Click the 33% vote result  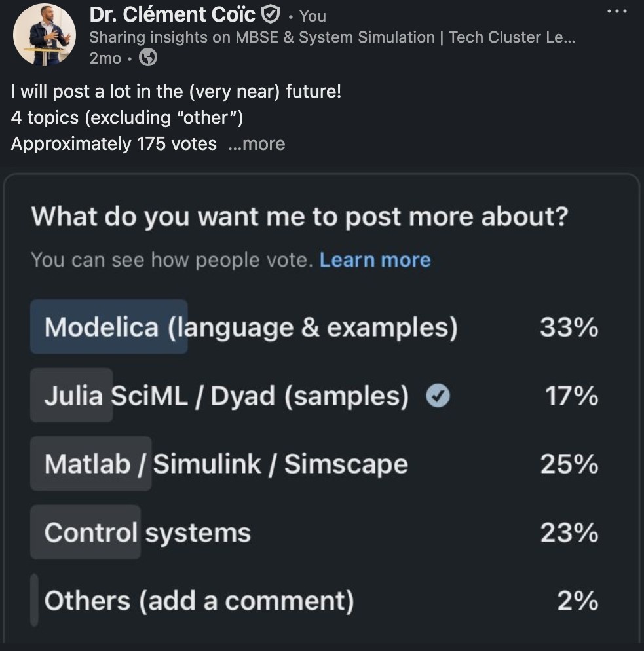coord(569,327)
